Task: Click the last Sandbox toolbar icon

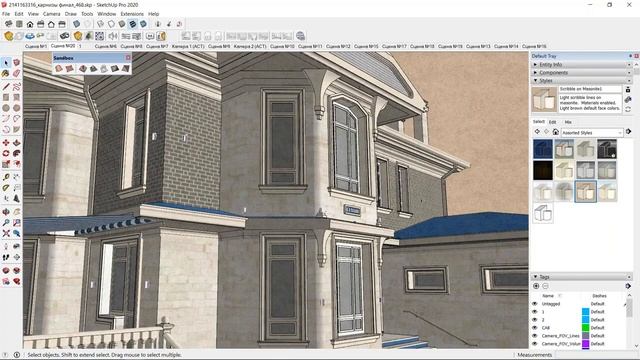Action: (125, 69)
